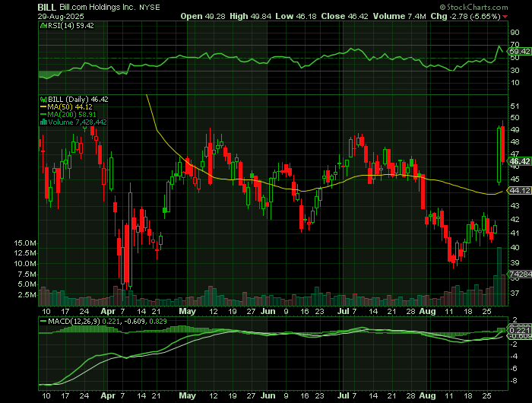The height and width of the screenshot is (403, 532).
Task: Click the red down arrow beside Chg
Action: pyautogui.click(x=505, y=17)
